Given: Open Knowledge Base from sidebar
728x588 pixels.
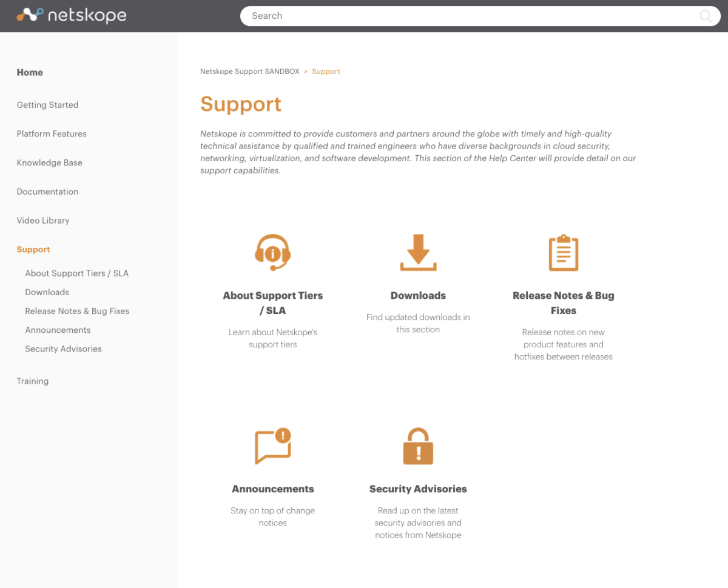Looking at the screenshot, I should coord(49,163).
